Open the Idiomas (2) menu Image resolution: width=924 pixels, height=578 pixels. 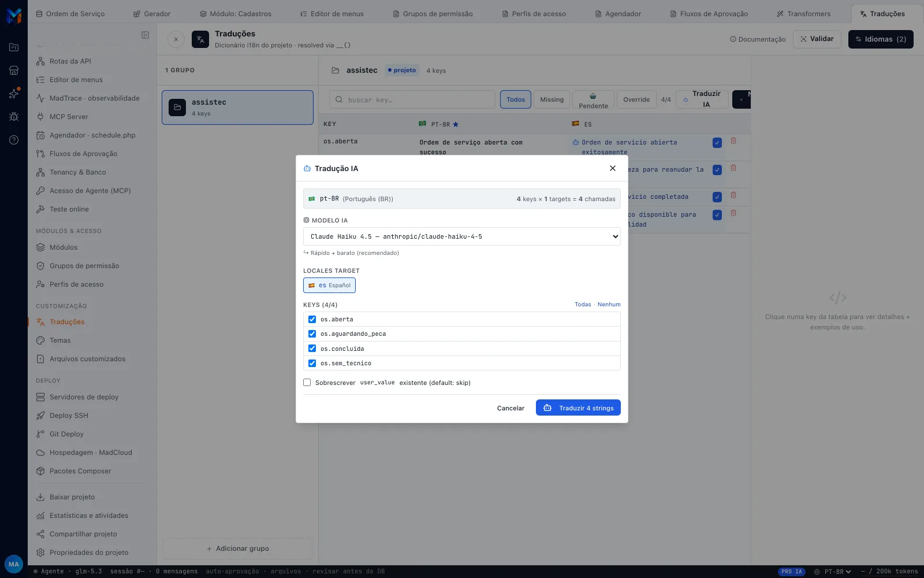tap(881, 39)
